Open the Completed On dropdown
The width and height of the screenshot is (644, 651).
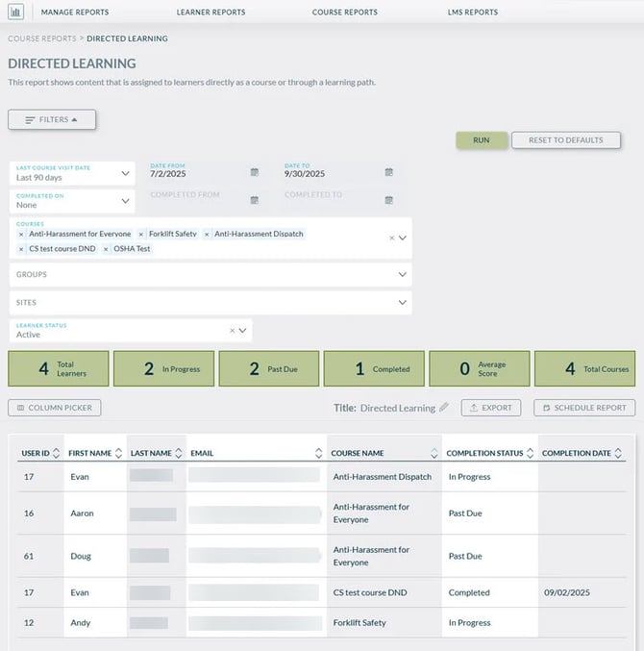pyautogui.click(x=126, y=201)
